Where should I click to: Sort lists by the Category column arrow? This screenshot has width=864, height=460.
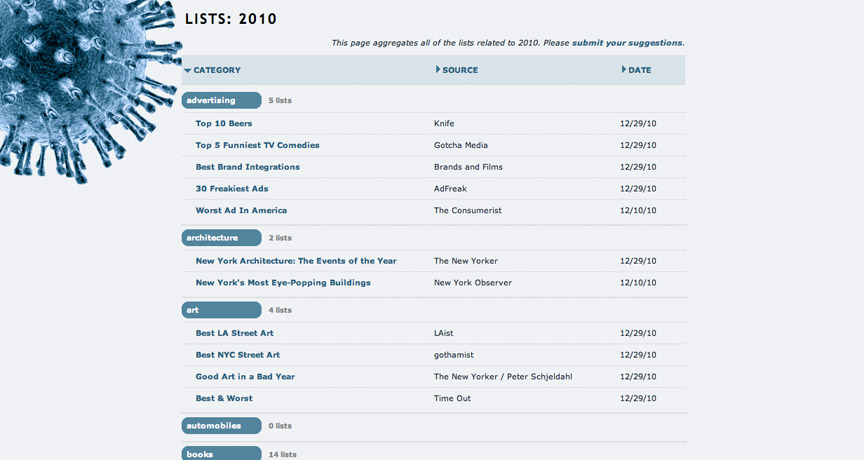point(188,71)
